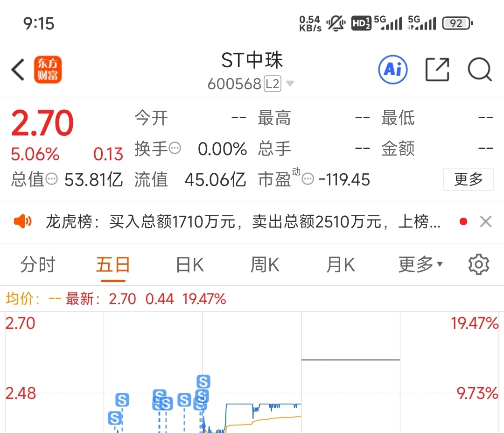
Task: Open the Ai assistant icon
Action: pos(393,70)
